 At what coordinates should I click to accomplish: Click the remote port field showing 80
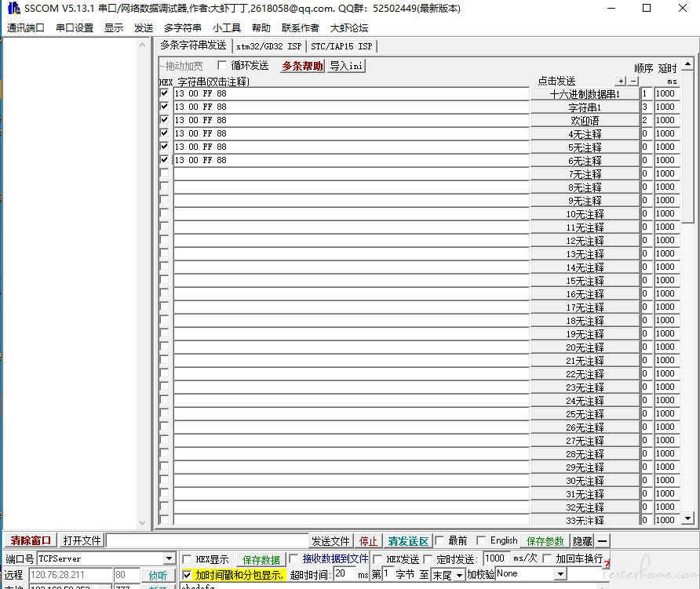click(127, 575)
